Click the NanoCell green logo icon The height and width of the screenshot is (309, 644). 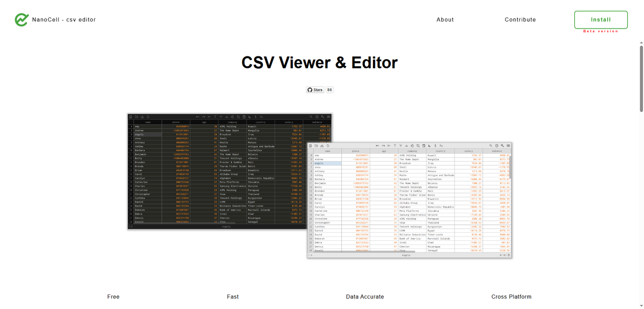pos(21,20)
